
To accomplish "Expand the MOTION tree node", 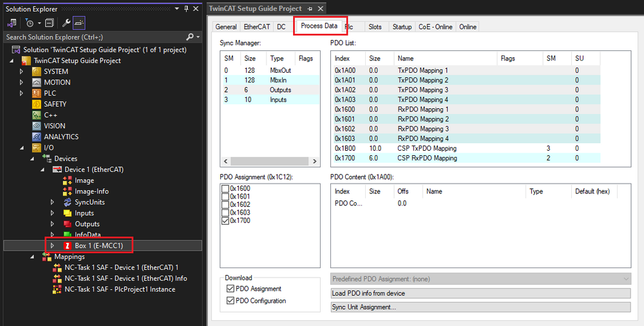I will tap(21, 82).
